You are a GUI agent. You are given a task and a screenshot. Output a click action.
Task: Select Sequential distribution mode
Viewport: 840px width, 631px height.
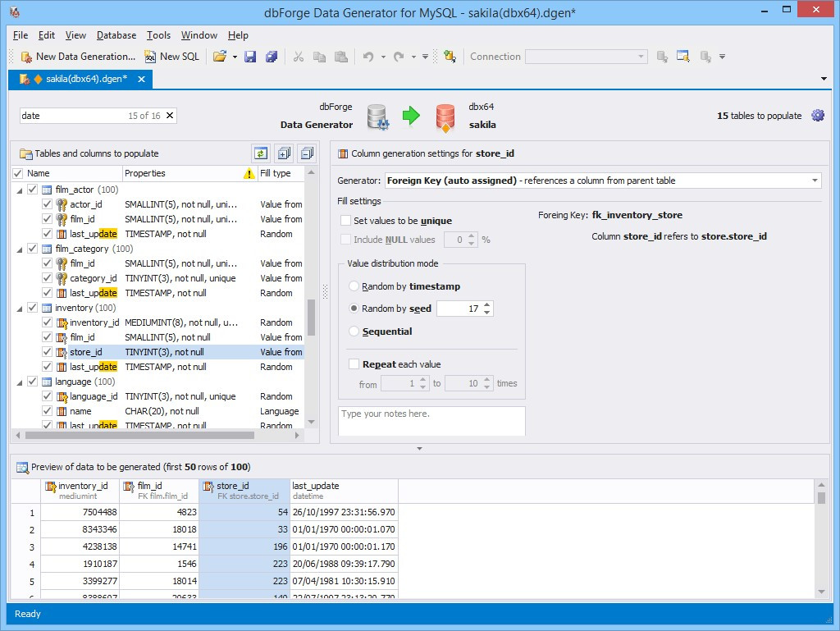click(354, 331)
